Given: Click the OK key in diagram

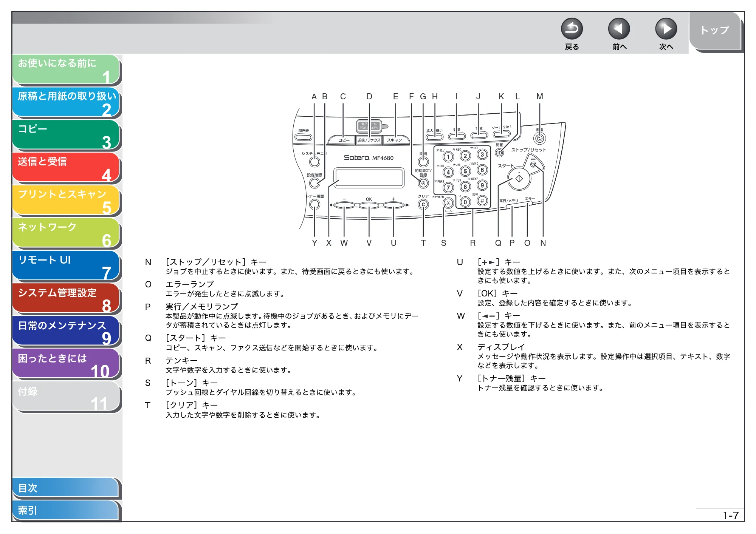Looking at the screenshot, I should (369, 206).
